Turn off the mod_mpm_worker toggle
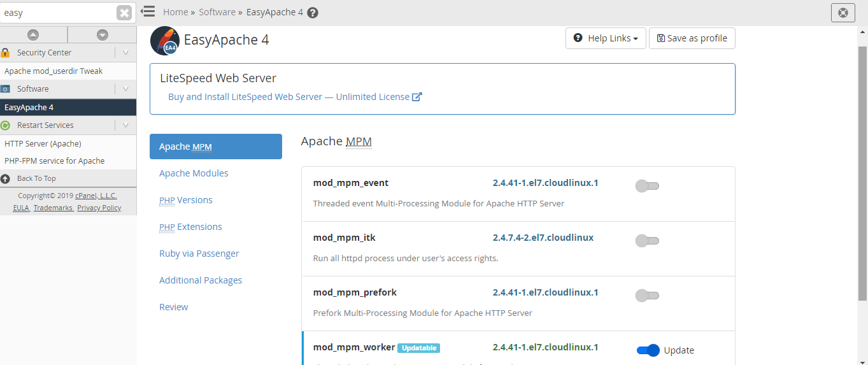Screen dimensions: 868x365 pos(648,350)
